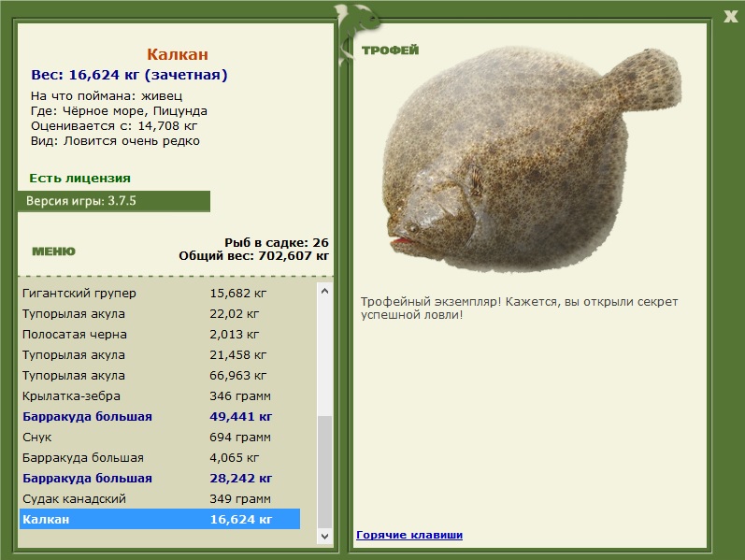
Task: Select the Судак канадский row
Action: pyautogui.click(x=160, y=498)
